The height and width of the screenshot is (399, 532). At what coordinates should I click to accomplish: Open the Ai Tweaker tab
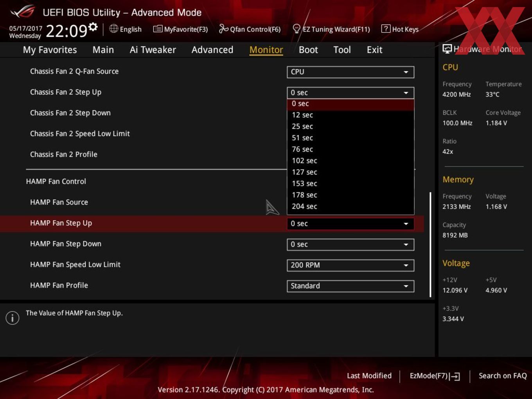click(153, 50)
